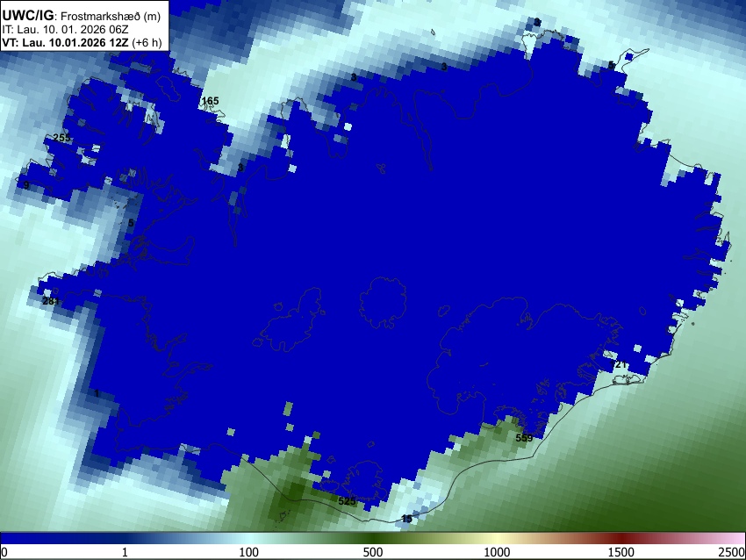746x560 pixels.
Task: Click the 'IT: Lau. 10. 01. 2026 06Z' line
Action: coord(65,30)
